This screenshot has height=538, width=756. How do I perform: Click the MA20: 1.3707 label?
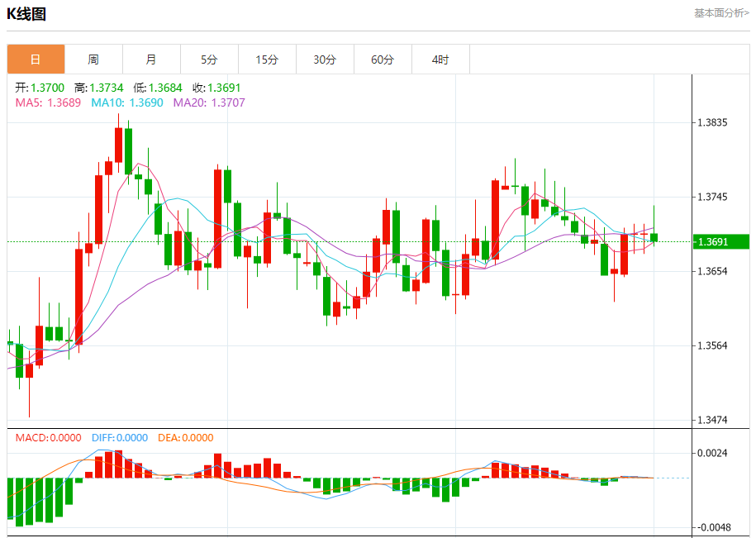click(x=209, y=102)
